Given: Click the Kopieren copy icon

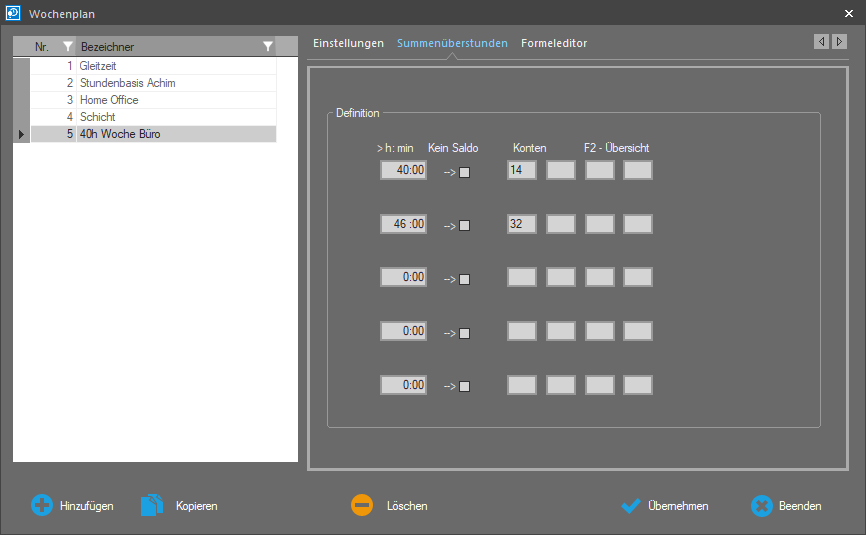Looking at the screenshot, I should (x=152, y=506).
